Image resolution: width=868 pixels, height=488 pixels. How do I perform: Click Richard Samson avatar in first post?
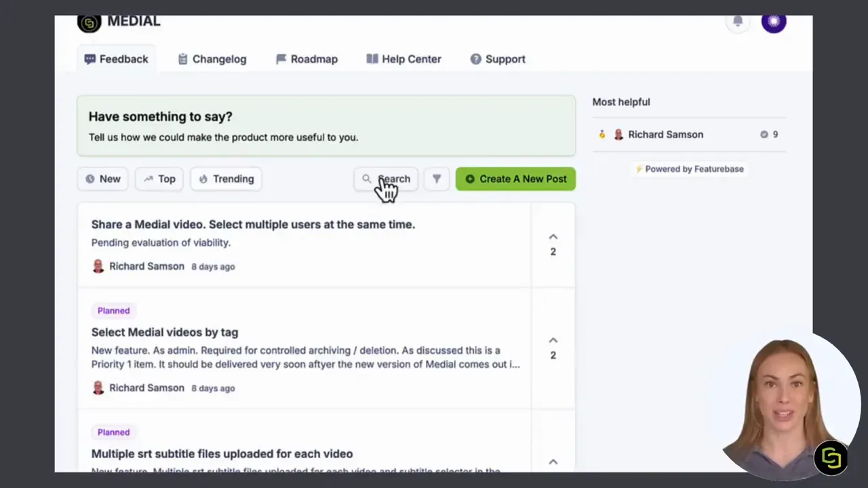click(x=98, y=266)
